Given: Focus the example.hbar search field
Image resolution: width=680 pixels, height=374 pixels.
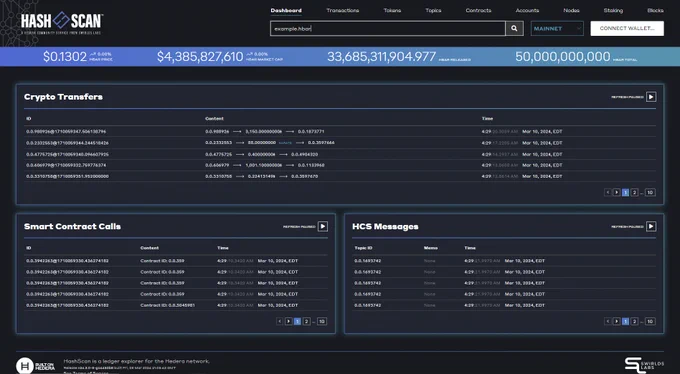Looking at the screenshot, I should tap(388, 29).
